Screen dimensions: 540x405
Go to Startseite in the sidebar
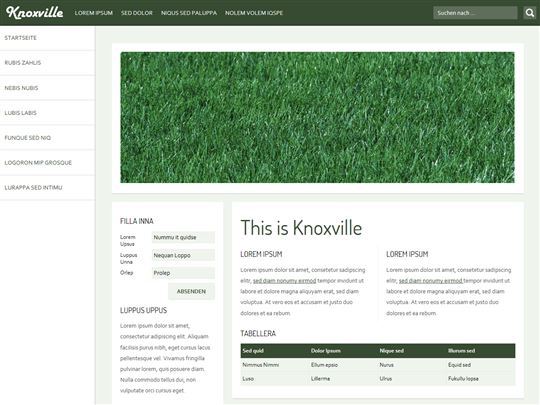coord(48,38)
